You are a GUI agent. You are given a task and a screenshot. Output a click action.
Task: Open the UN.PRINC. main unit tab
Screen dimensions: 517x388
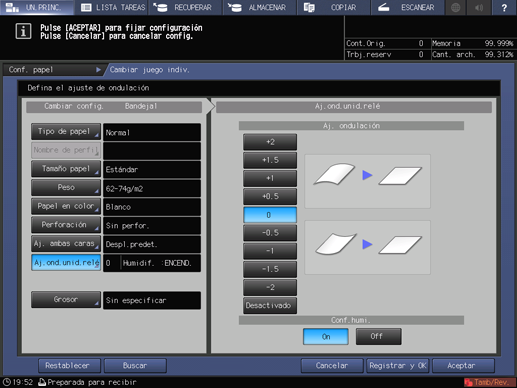pos(37,7)
